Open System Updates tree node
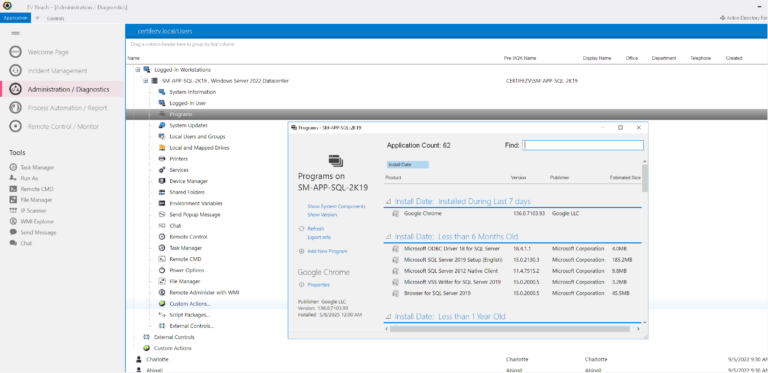The image size is (768, 373). (188, 125)
